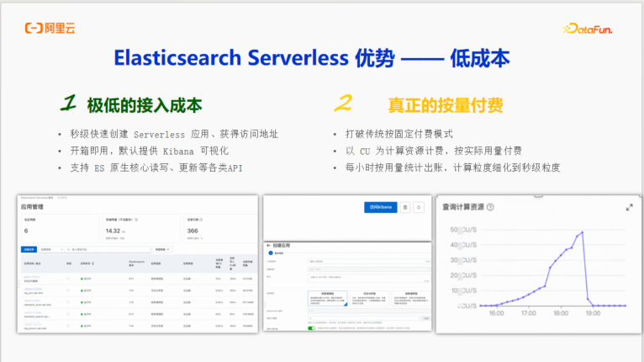Click the filter funnel icon in the status column header
This screenshot has height=362, width=644.
(x=92, y=264)
